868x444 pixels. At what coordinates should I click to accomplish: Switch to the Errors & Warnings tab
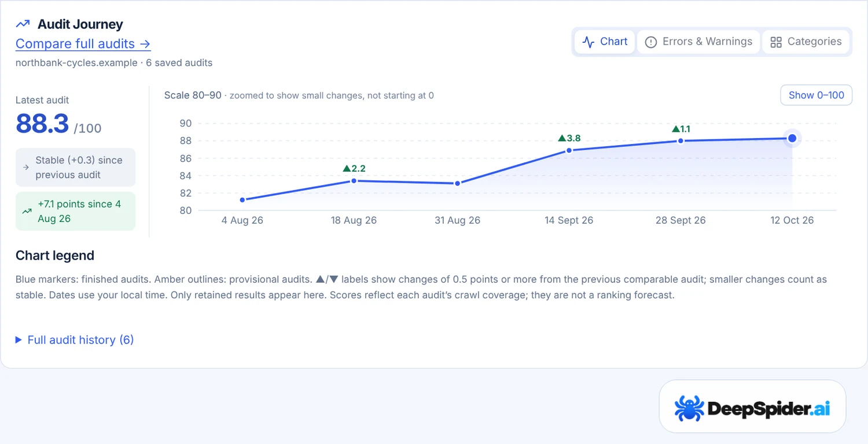(x=698, y=42)
